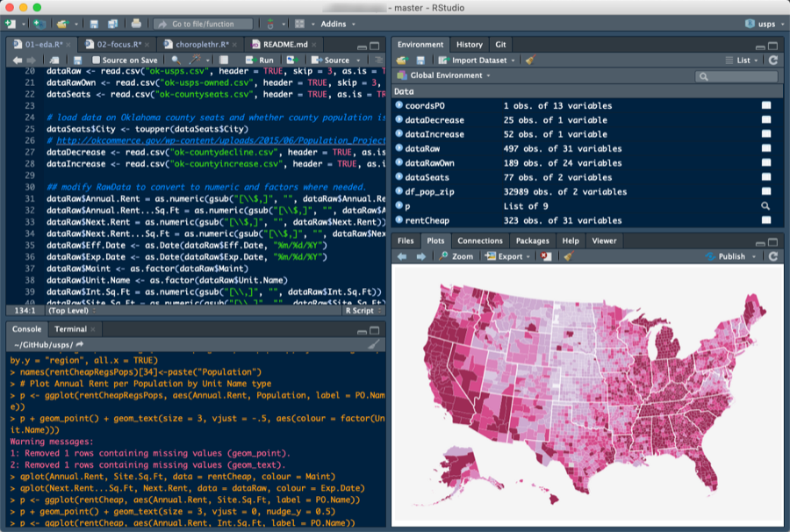Load a workspace in the Environment pane
Image resolution: width=790 pixels, height=532 pixels.
click(x=401, y=60)
